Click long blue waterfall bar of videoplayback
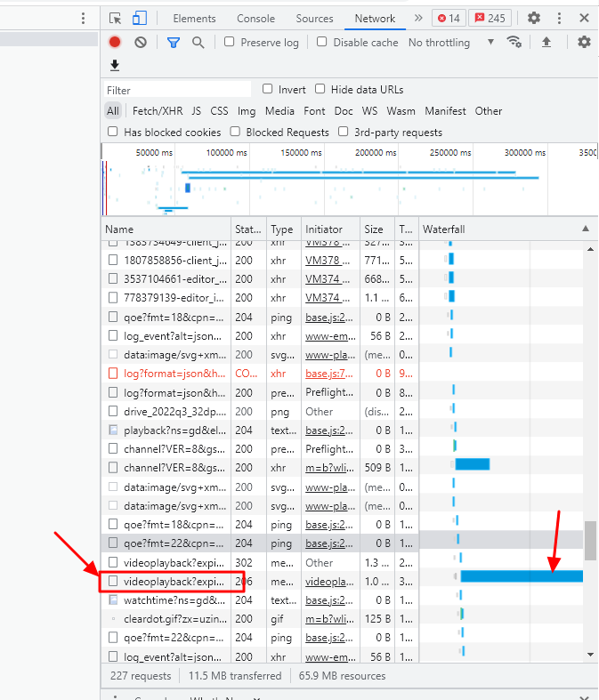This screenshot has height=700, width=599. pos(522,575)
